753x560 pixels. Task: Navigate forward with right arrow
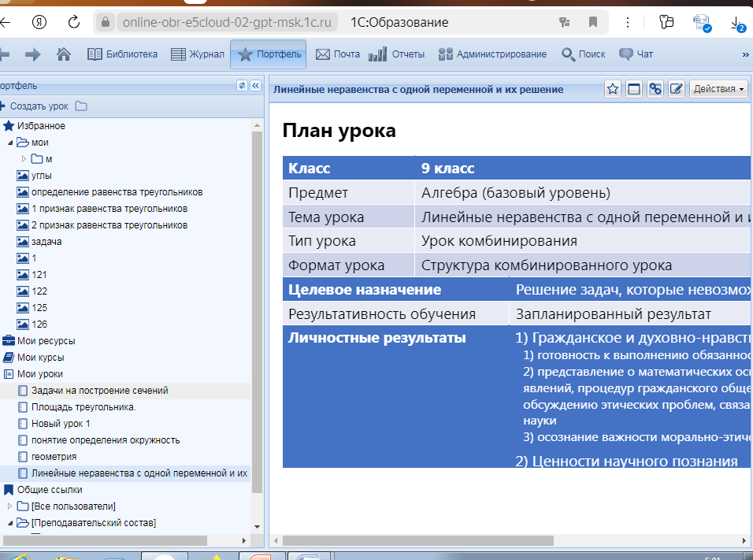click(32, 54)
